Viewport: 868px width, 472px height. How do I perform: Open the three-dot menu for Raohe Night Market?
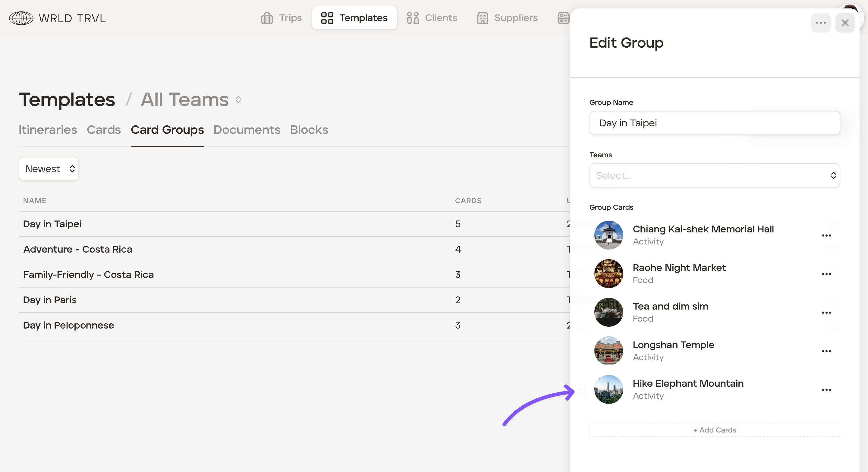826,274
